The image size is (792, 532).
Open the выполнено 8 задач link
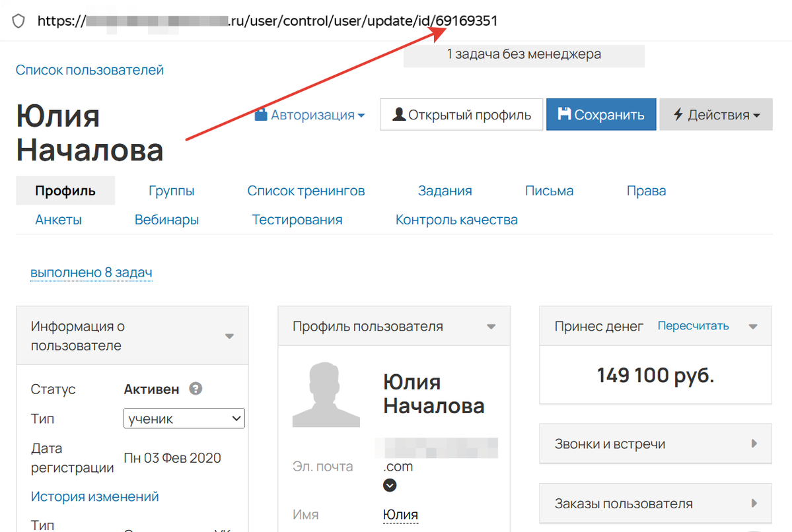(x=90, y=272)
